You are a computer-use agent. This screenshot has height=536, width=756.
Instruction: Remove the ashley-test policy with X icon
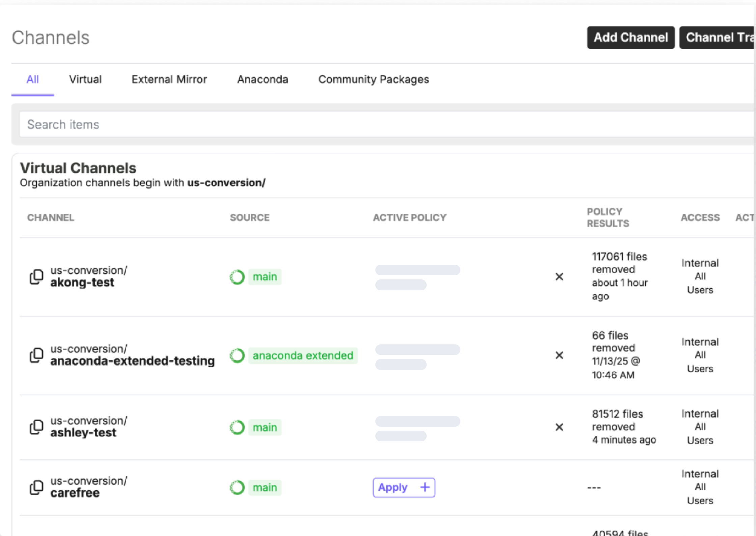tap(559, 427)
